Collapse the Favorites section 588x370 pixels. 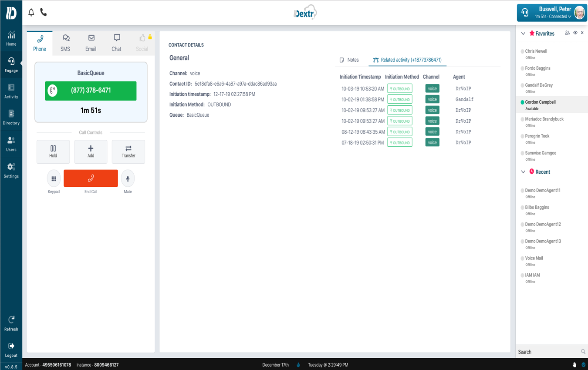coord(523,34)
